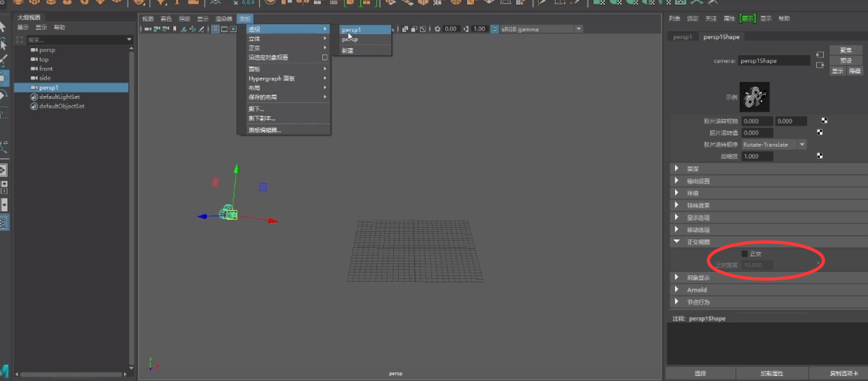This screenshot has height=381, width=868.
Task: Click the output connection icon beside camera field
Action: click(820, 65)
